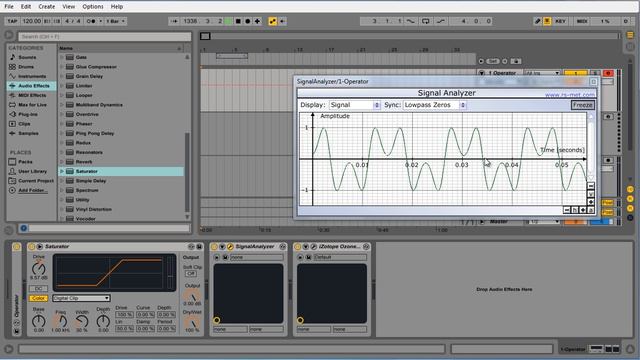The height and width of the screenshot is (360, 640).
Task: Click the KEY map mode button
Action: click(560, 21)
